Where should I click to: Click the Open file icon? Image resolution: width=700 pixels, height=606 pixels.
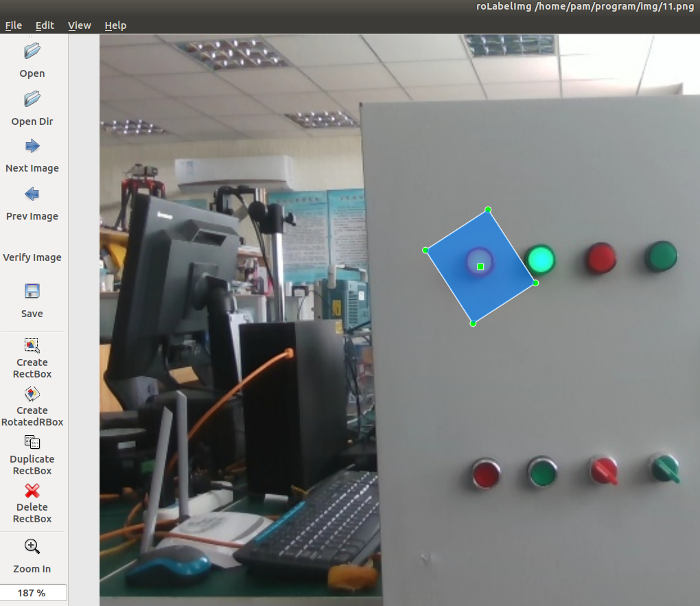point(32,51)
